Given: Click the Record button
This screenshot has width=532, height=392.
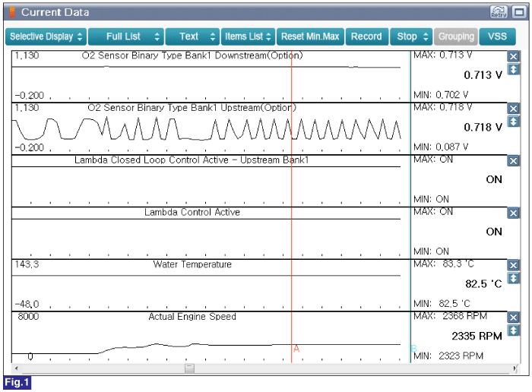Looking at the screenshot, I should point(367,36).
